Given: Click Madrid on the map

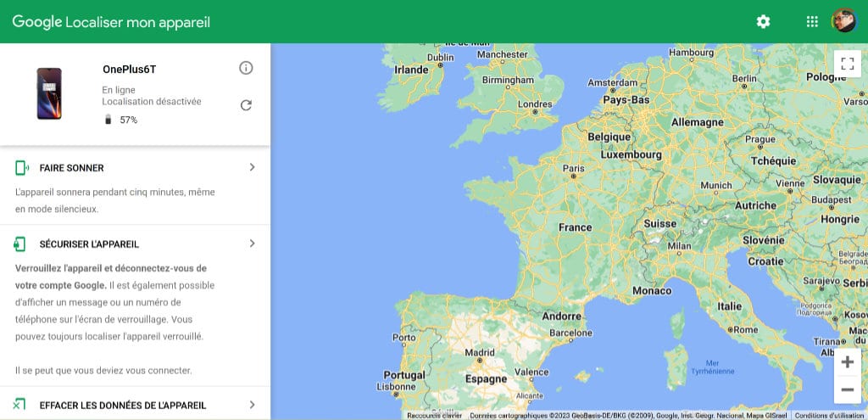Looking at the screenshot, I should (x=480, y=352).
